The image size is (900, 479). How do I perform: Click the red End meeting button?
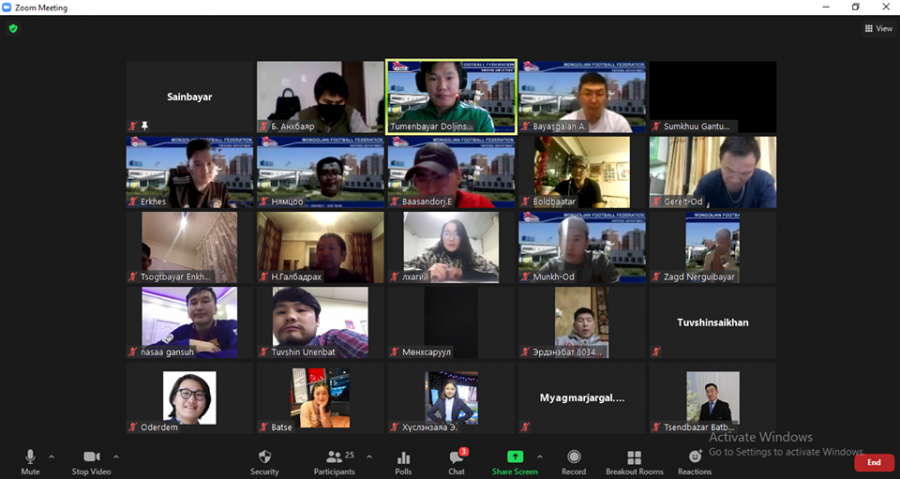click(x=874, y=462)
